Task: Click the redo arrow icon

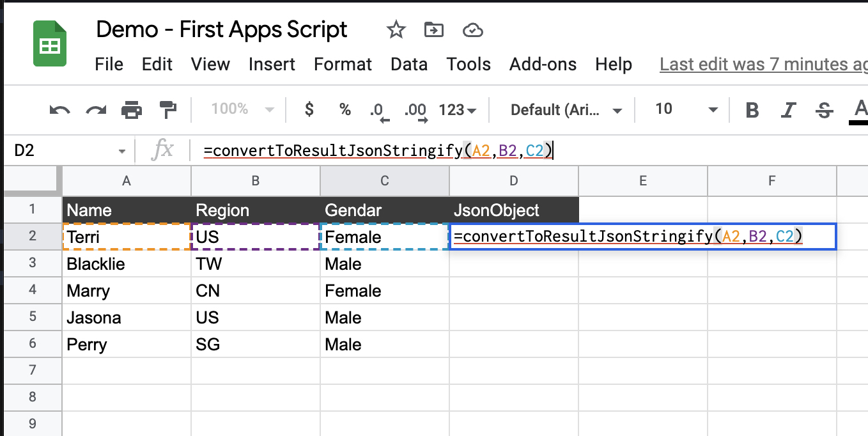Action: [x=96, y=110]
